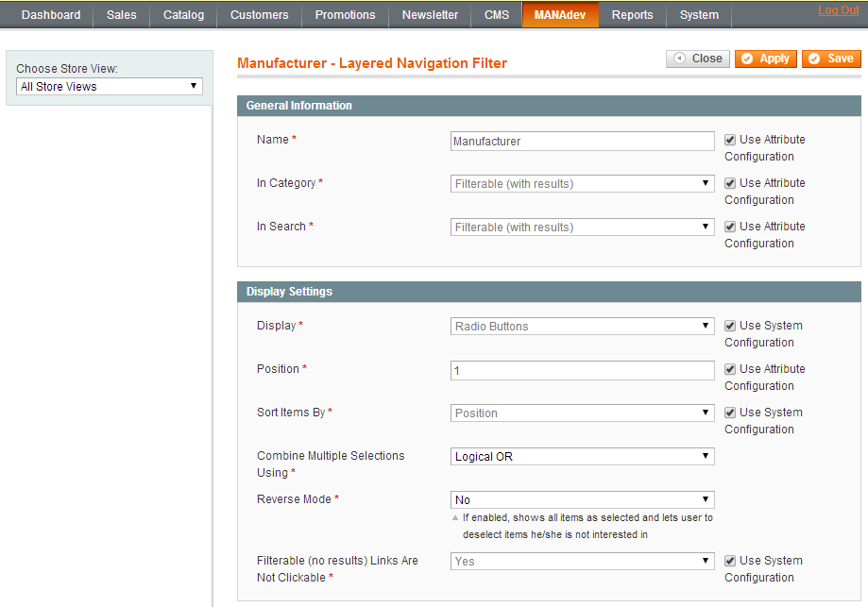Click the Apply button

click(766, 59)
